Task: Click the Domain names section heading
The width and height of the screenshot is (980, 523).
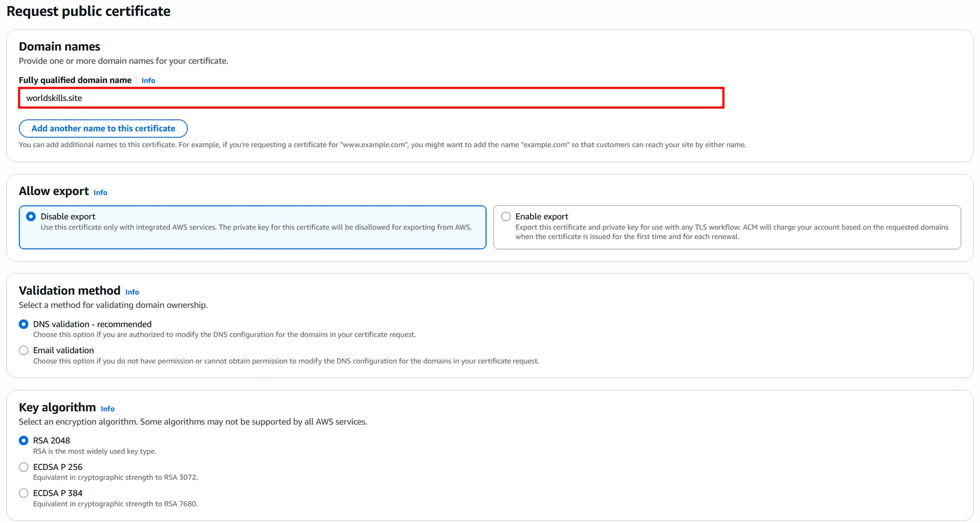Action: [59, 46]
